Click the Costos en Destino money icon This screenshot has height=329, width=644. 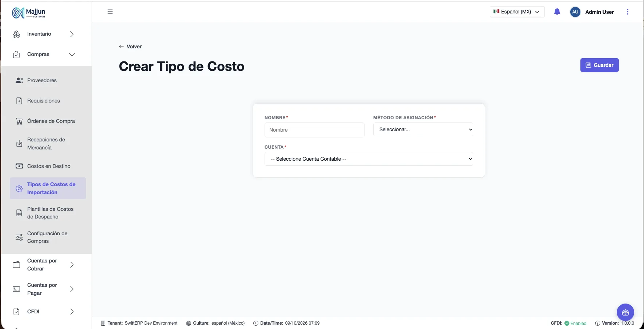tap(19, 166)
